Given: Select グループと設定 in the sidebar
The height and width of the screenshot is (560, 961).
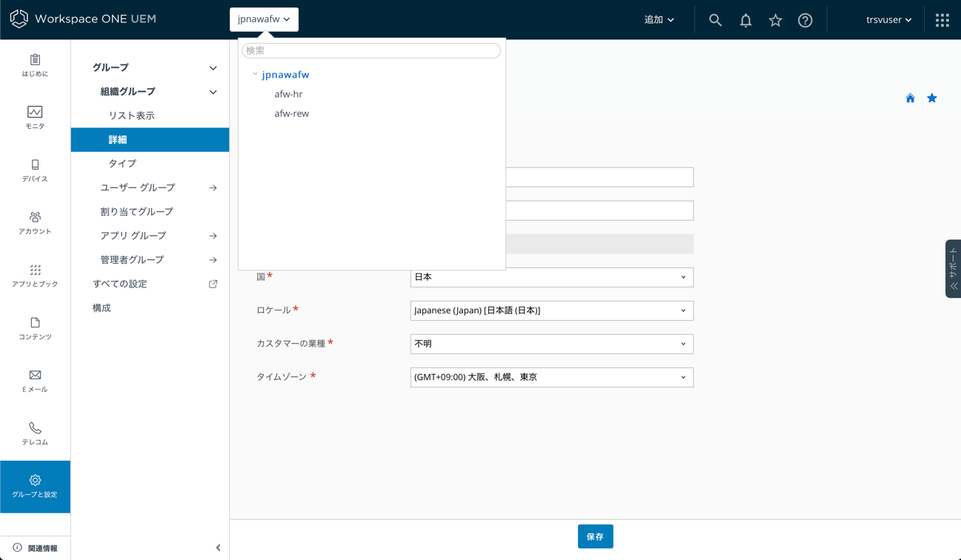Looking at the screenshot, I should [35, 487].
